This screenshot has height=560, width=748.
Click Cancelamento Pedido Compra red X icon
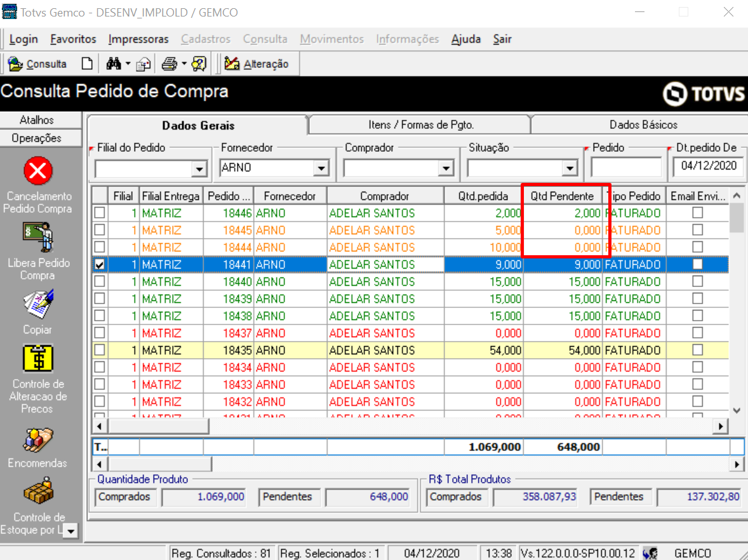[37, 170]
